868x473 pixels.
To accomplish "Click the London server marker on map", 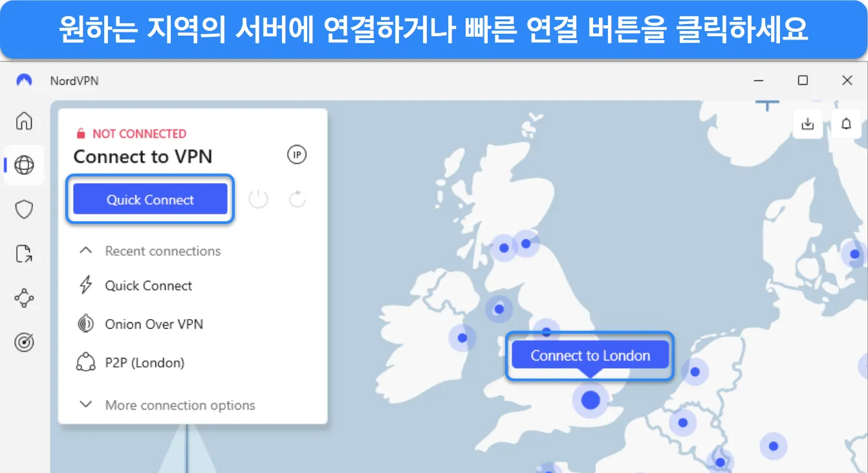I will [590, 400].
